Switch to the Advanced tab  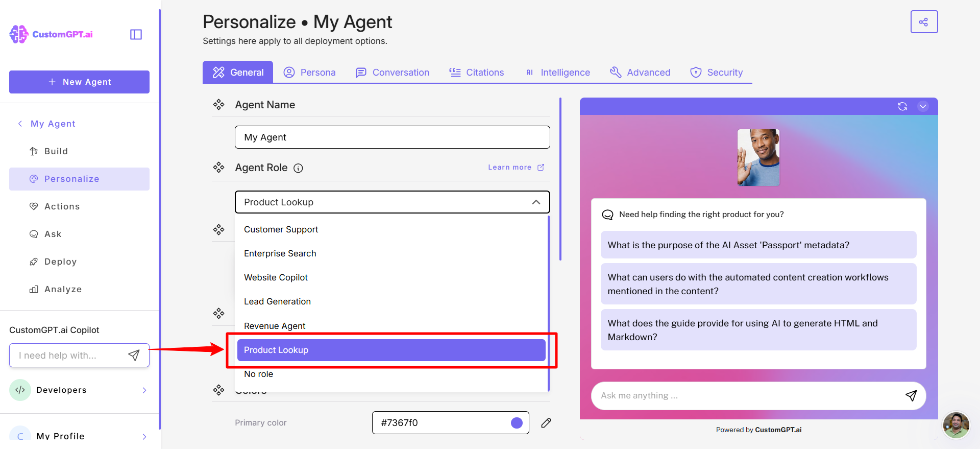(640, 72)
